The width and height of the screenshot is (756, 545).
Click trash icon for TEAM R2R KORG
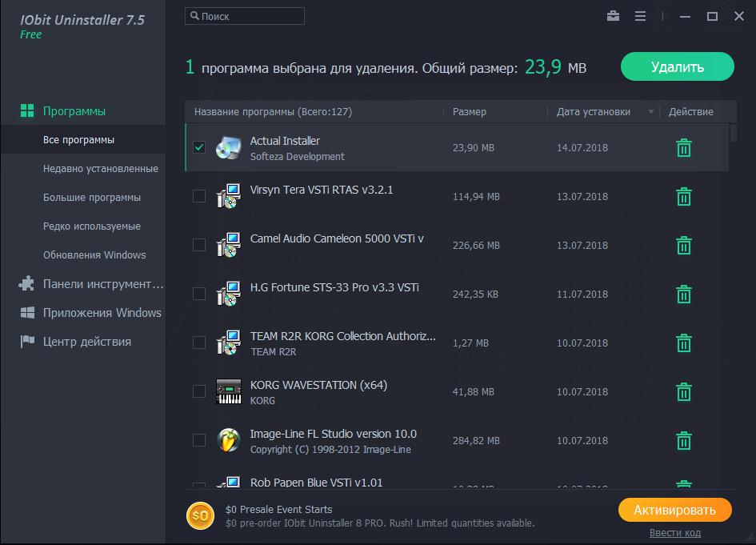click(x=684, y=343)
